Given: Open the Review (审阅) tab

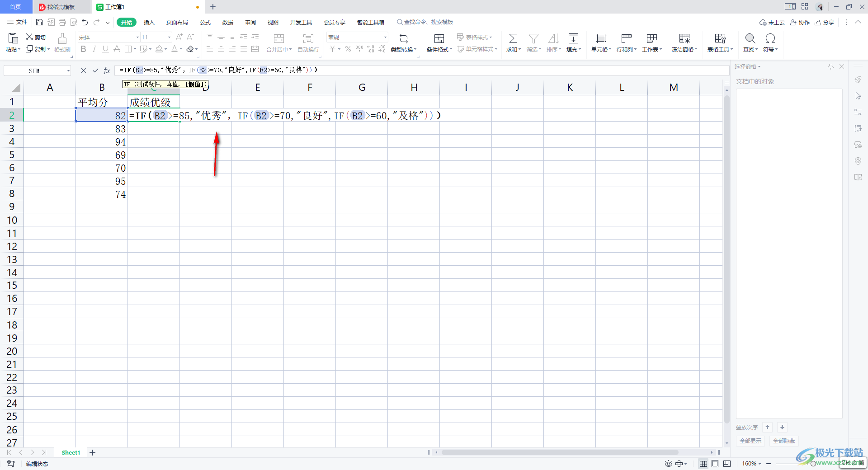Looking at the screenshot, I should point(250,22).
